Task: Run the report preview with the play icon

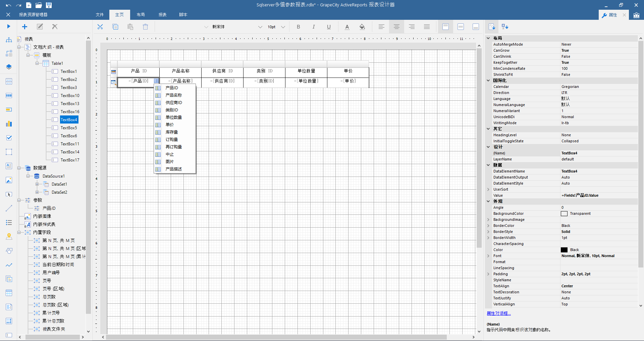Action: [x=8, y=27]
